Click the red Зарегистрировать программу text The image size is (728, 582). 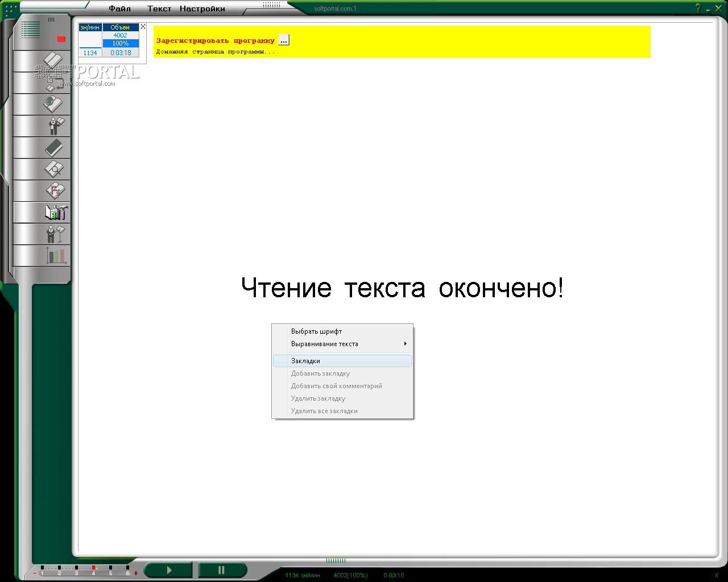coord(216,40)
